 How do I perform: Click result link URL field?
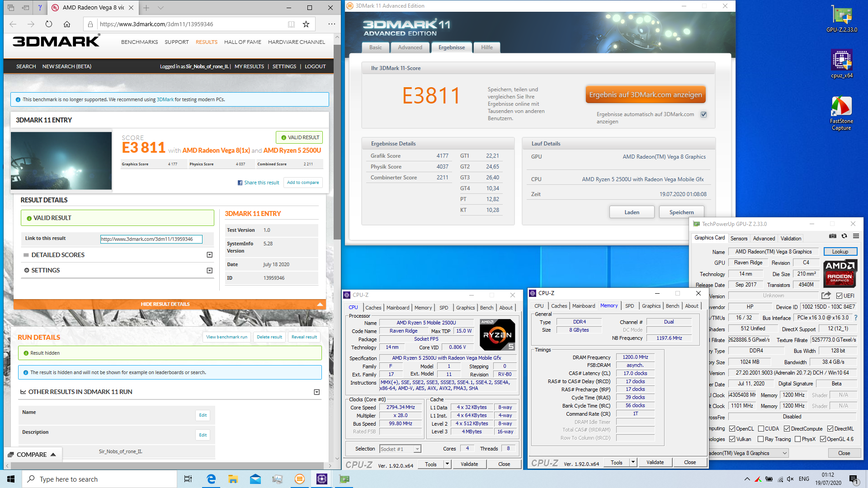pos(151,239)
